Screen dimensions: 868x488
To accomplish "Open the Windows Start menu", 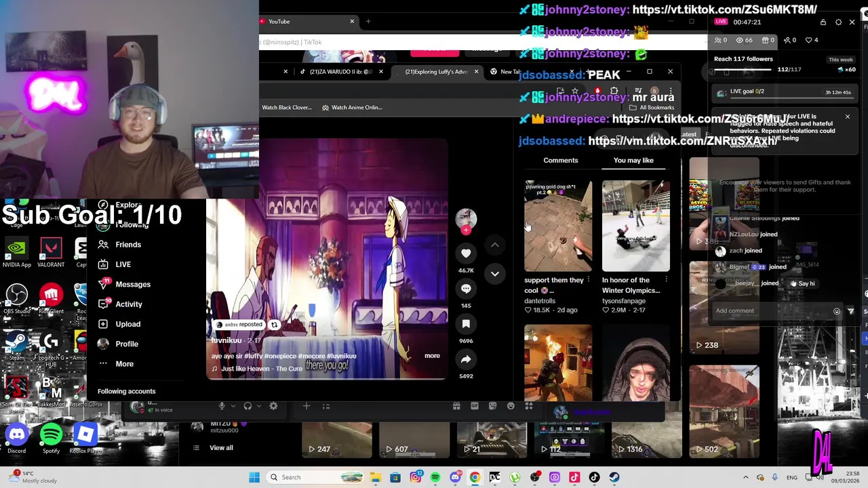I will pyautogui.click(x=254, y=477).
